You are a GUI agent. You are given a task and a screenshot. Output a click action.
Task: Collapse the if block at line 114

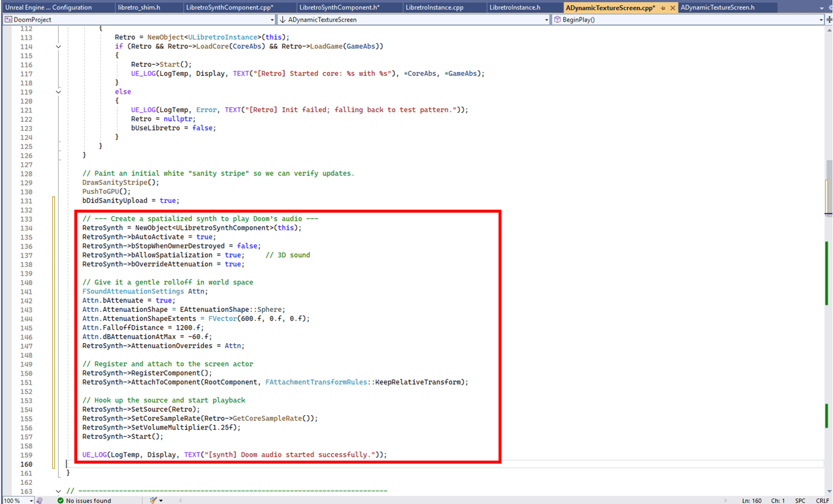[58, 47]
